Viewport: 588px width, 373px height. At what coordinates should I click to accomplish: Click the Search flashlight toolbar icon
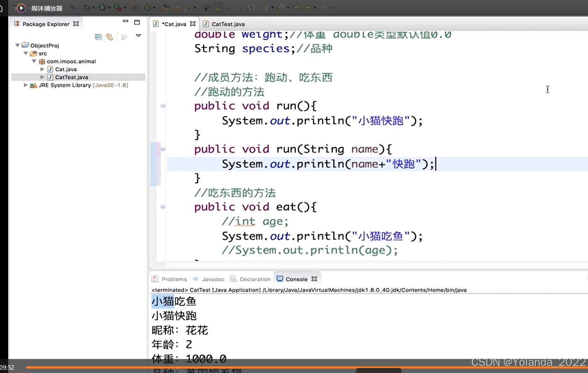(188, 7)
